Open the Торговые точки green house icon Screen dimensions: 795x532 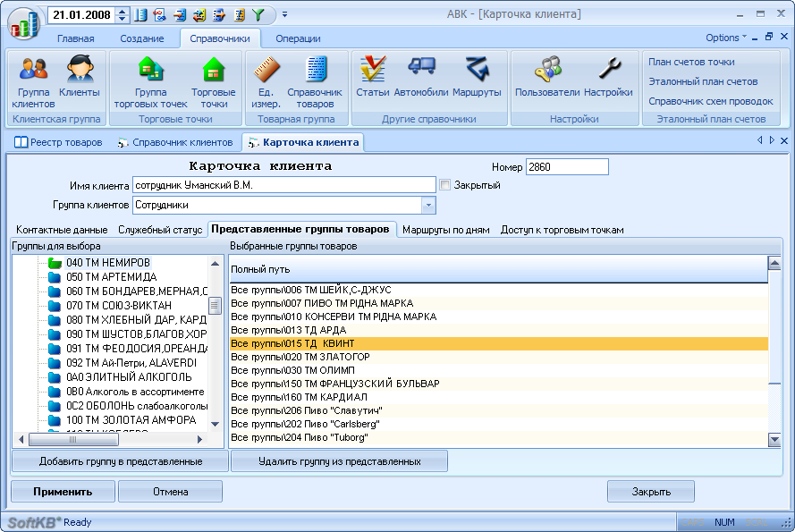(x=214, y=81)
